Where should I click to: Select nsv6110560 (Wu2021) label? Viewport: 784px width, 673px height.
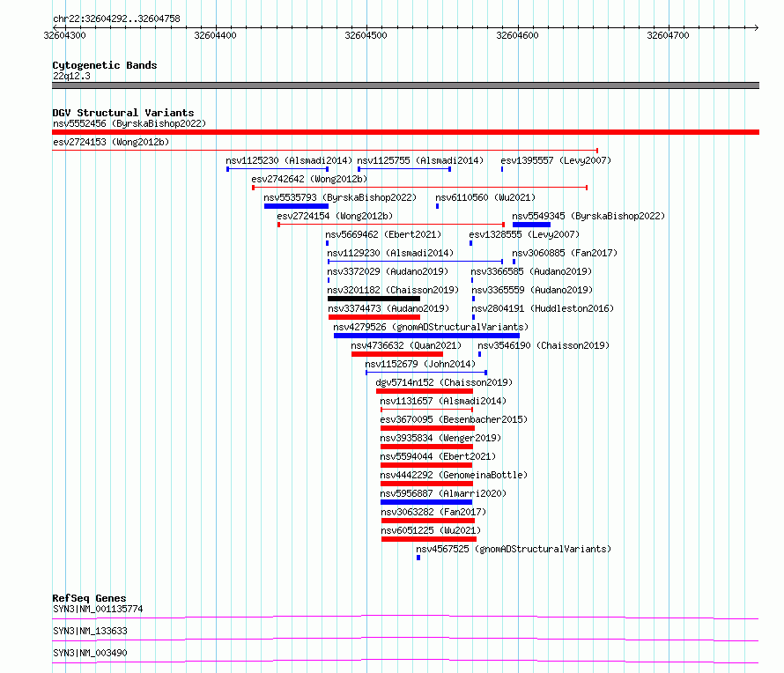click(485, 197)
